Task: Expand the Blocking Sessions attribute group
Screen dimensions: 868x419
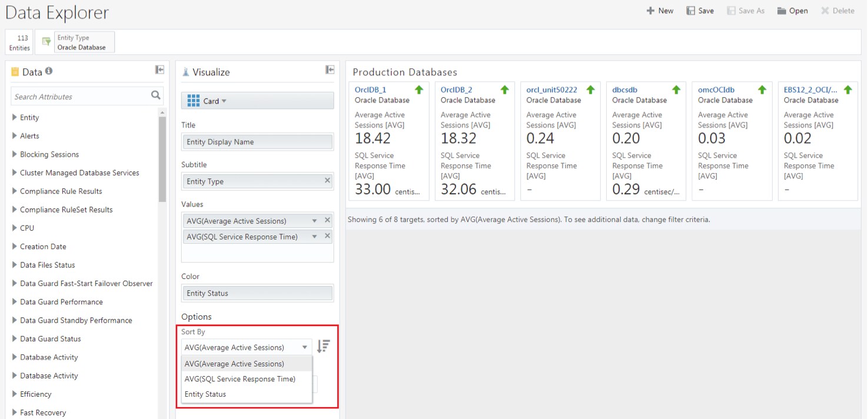Action: pos(15,154)
